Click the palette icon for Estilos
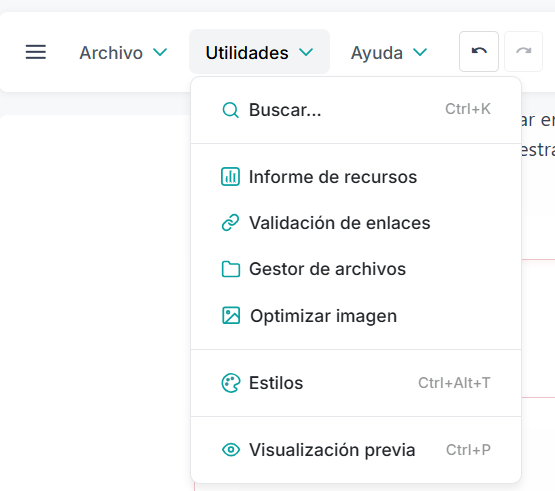This screenshot has height=491, width=555. pos(231,383)
